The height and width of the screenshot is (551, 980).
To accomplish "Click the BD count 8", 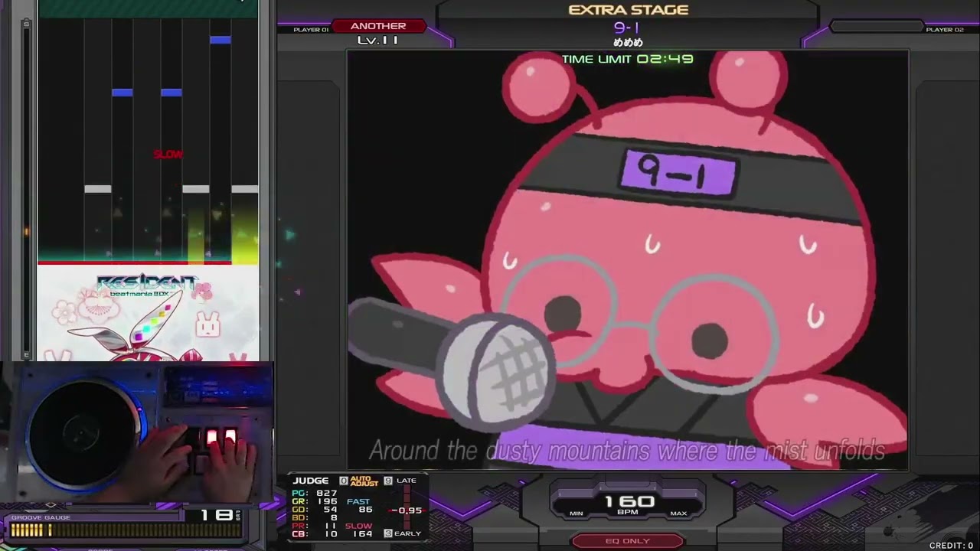I will pyautogui.click(x=334, y=518).
